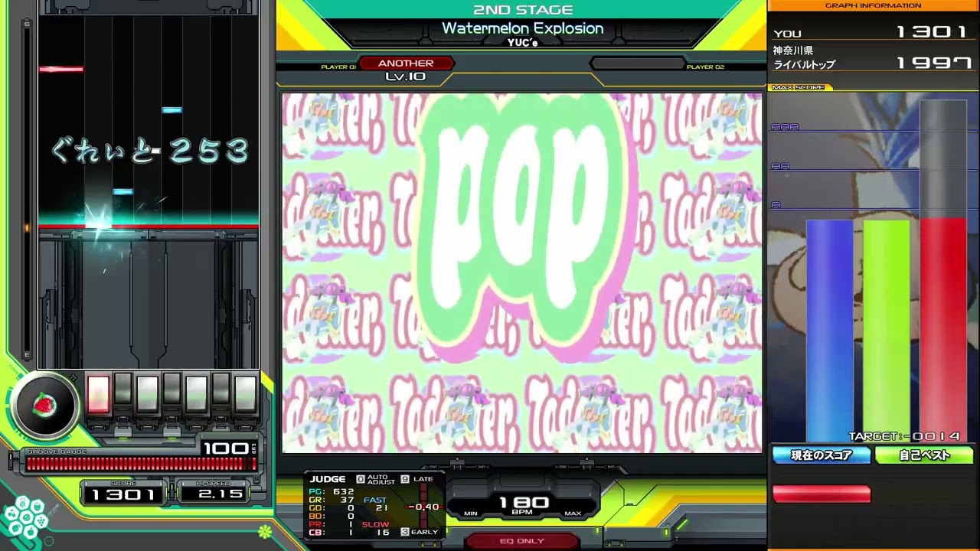Click the 3 box beside EARLY
Screen dimensions: 980x551
tap(405, 532)
